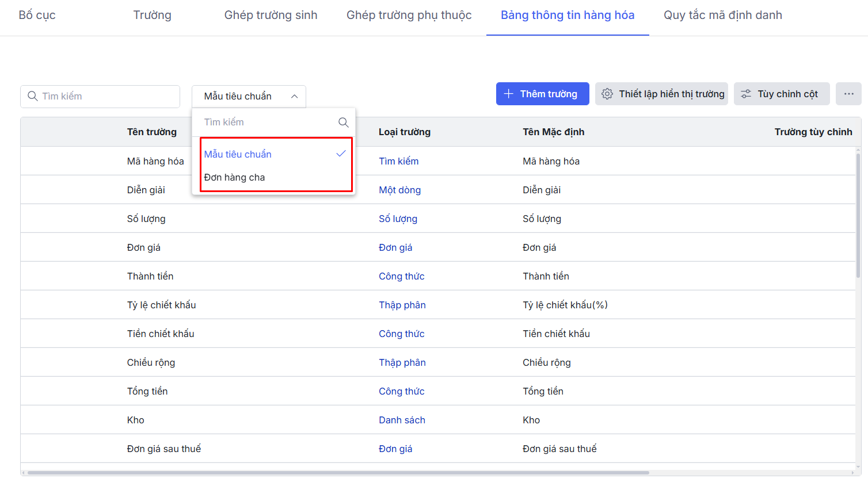Click the plus icon on Thêm trường

coord(508,94)
